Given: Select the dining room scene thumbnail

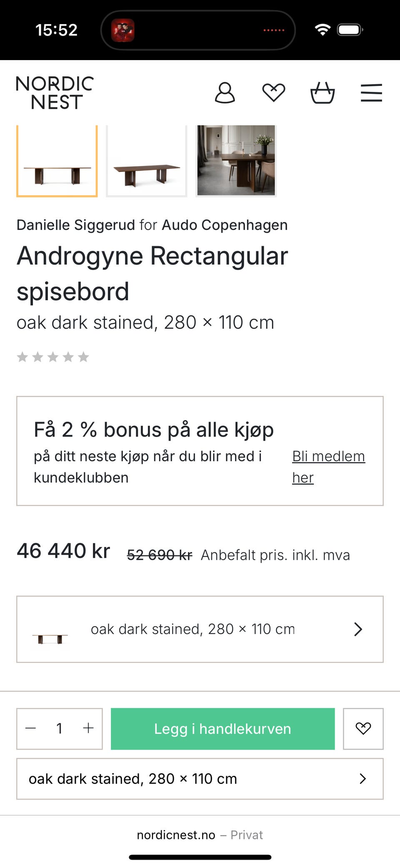Looking at the screenshot, I should tap(236, 161).
